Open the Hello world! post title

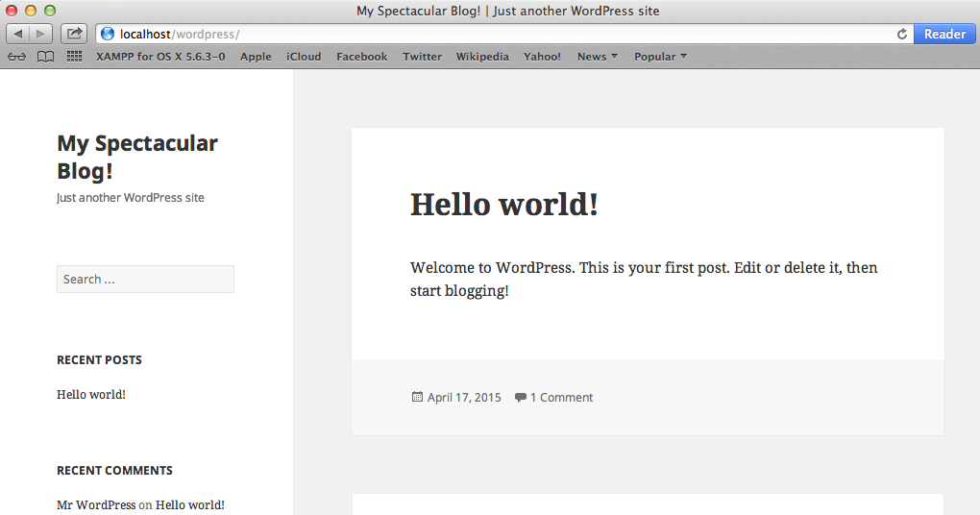pyautogui.click(x=504, y=204)
